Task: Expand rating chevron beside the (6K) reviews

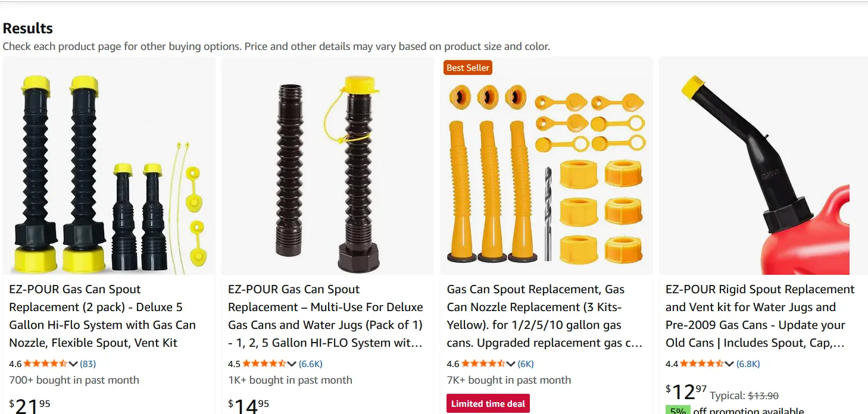Action: click(511, 364)
